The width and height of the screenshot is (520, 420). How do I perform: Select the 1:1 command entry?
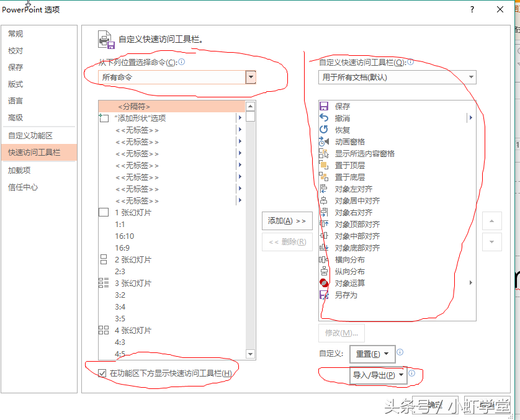click(x=172, y=225)
